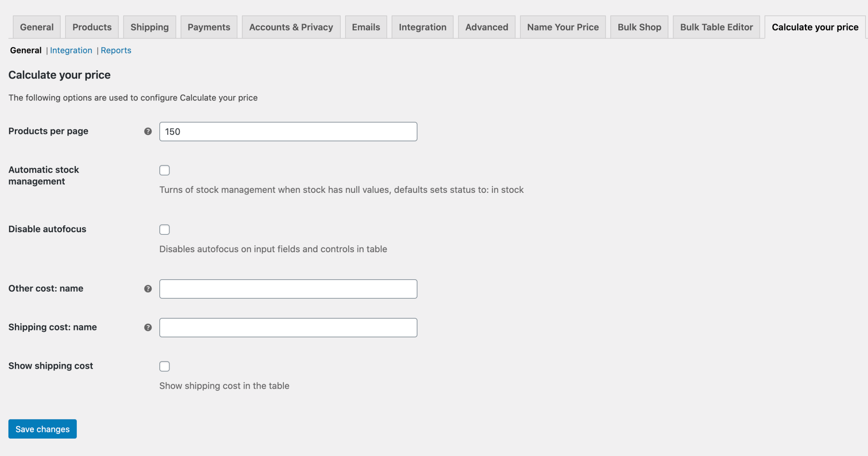Enable Automatic stock management checkbox

click(164, 170)
